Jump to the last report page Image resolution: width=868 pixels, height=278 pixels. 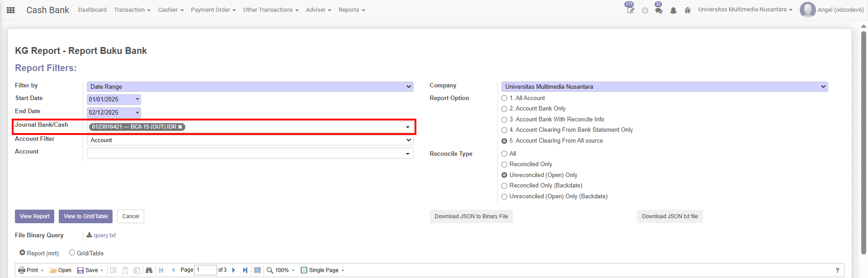click(245, 270)
